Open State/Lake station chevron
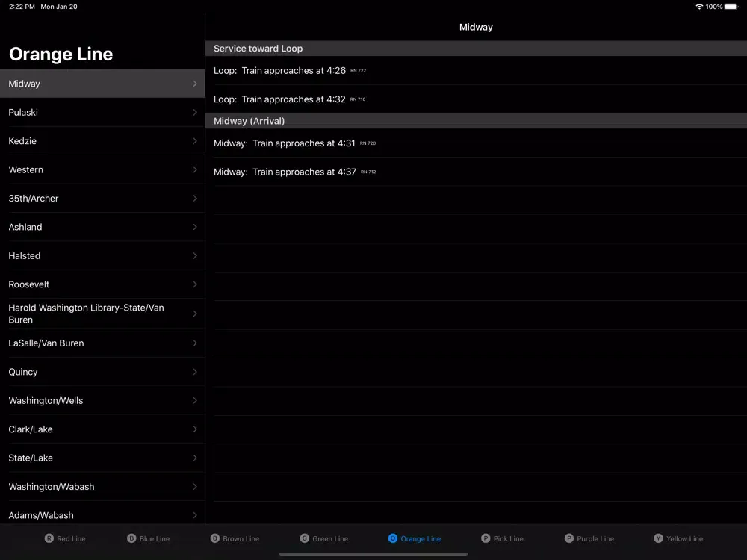Viewport: 747px width, 560px height. click(195, 458)
